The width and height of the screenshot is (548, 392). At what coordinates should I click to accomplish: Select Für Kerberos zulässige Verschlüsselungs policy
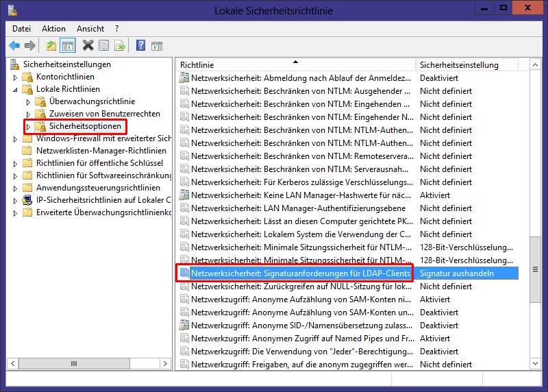click(302, 182)
